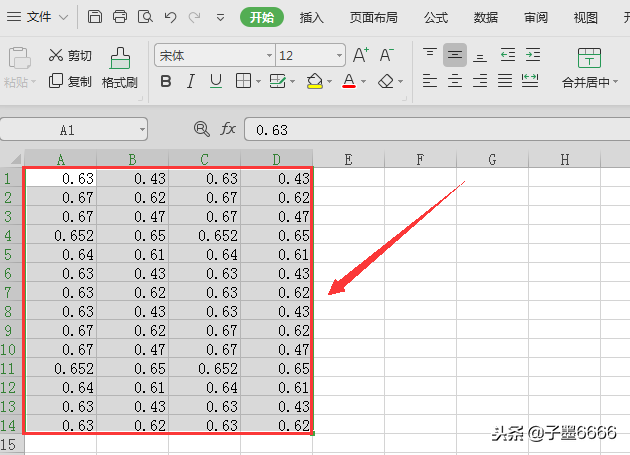Screen dimensions: 630x455
Task: Open the 文件 menu
Action: coord(39,17)
